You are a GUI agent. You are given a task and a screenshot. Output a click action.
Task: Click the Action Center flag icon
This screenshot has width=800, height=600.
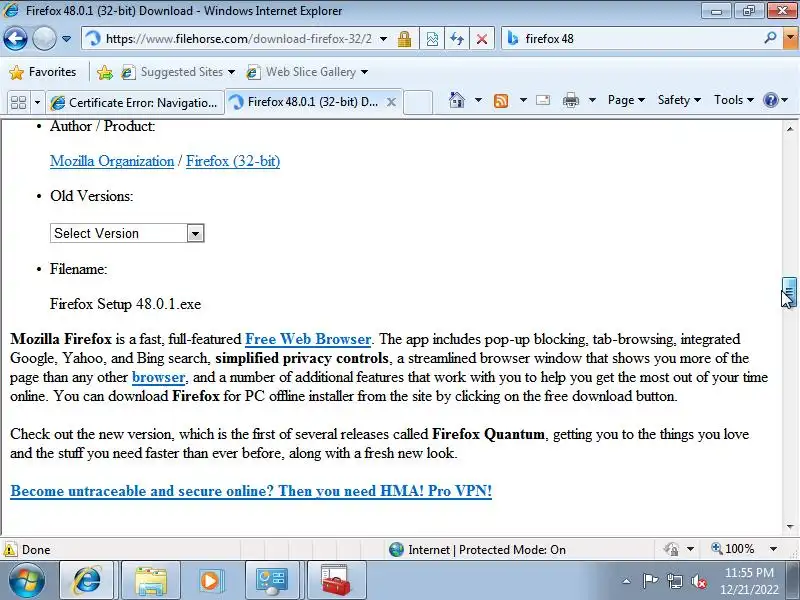pyautogui.click(x=650, y=581)
